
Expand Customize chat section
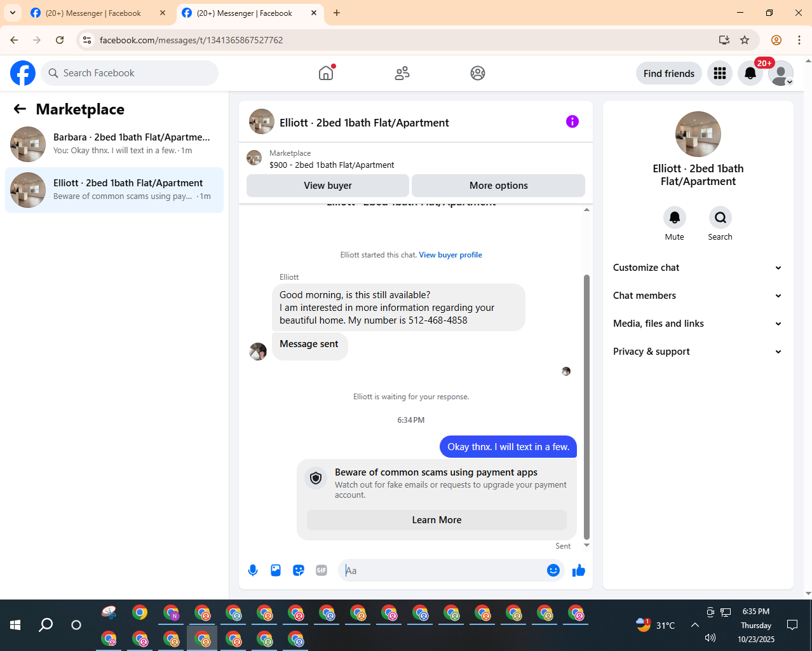[x=698, y=268]
